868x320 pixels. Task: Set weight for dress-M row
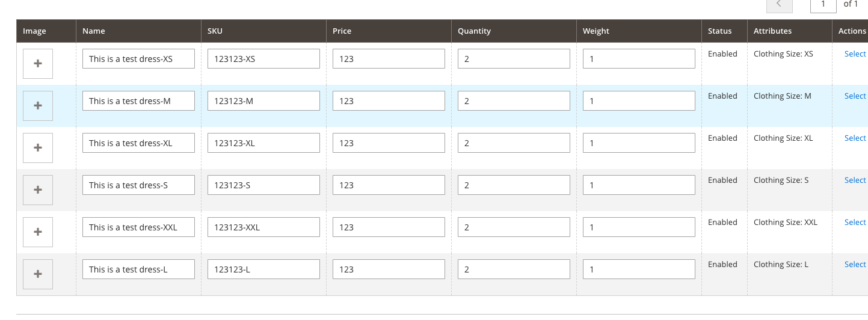639,101
